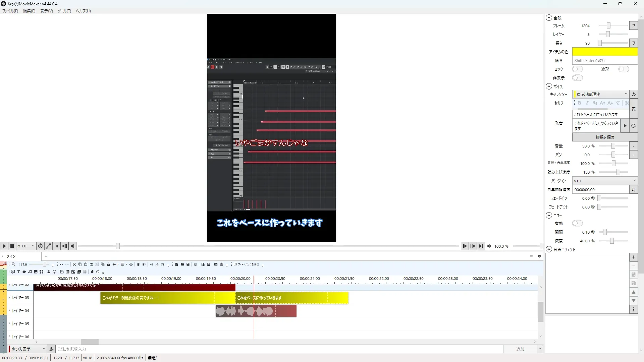Click the camera snapshot icon in timeline toolbar
The height and width of the screenshot is (362, 644).
(x=216, y=264)
